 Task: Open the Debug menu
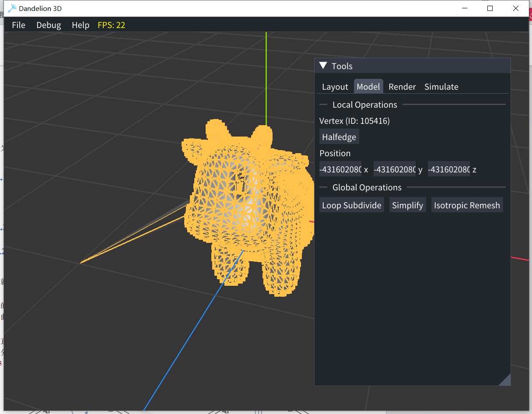[49, 25]
